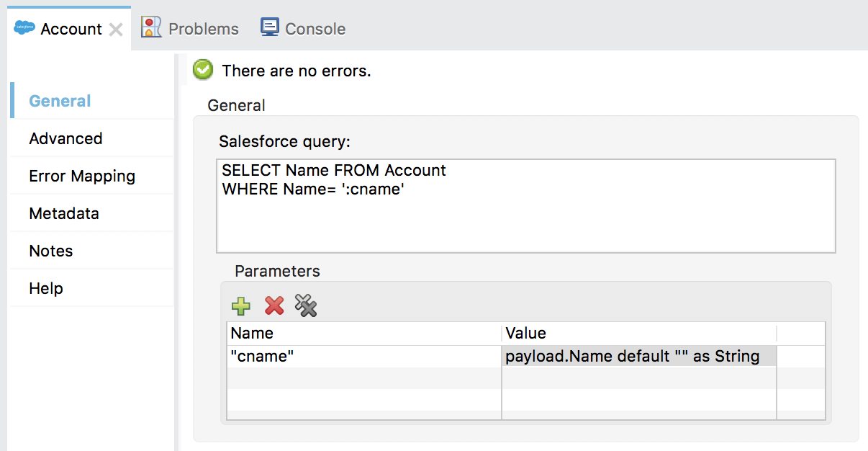The height and width of the screenshot is (451, 868).
Task: Click the empty second row of Parameters table
Action: [x=363, y=378]
